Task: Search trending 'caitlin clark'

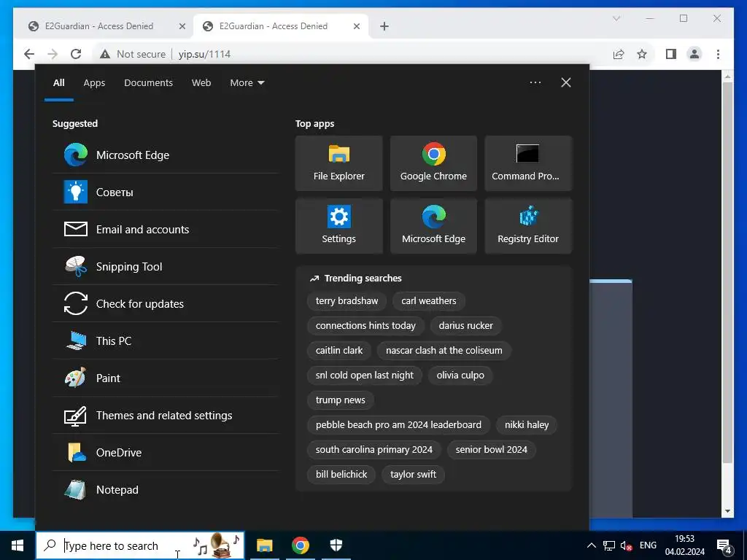Action: (x=339, y=350)
